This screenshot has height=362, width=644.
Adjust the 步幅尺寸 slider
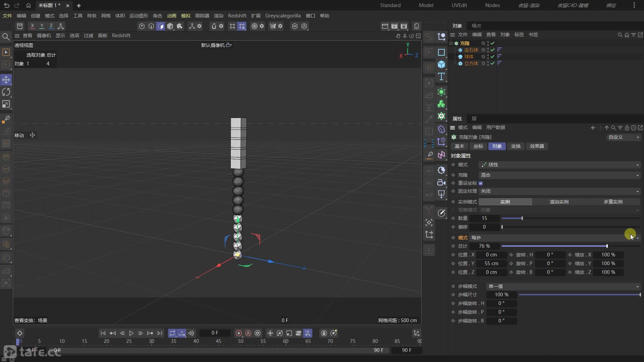[580, 295]
